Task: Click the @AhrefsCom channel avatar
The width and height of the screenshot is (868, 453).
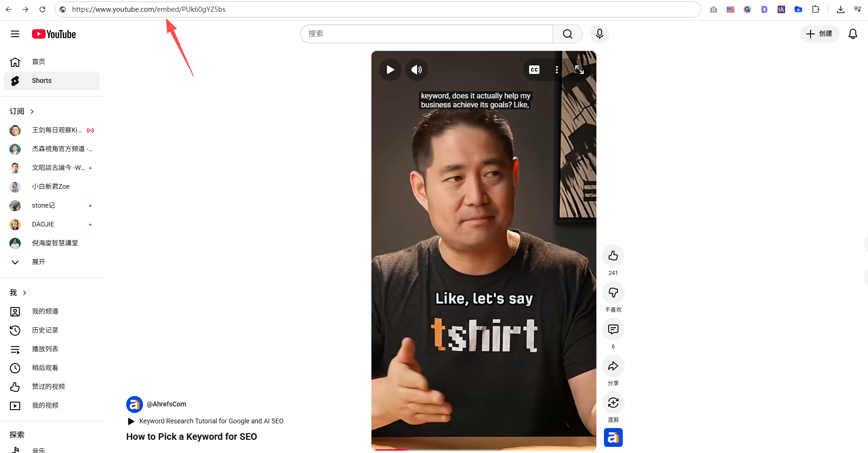Action: click(x=135, y=404)
